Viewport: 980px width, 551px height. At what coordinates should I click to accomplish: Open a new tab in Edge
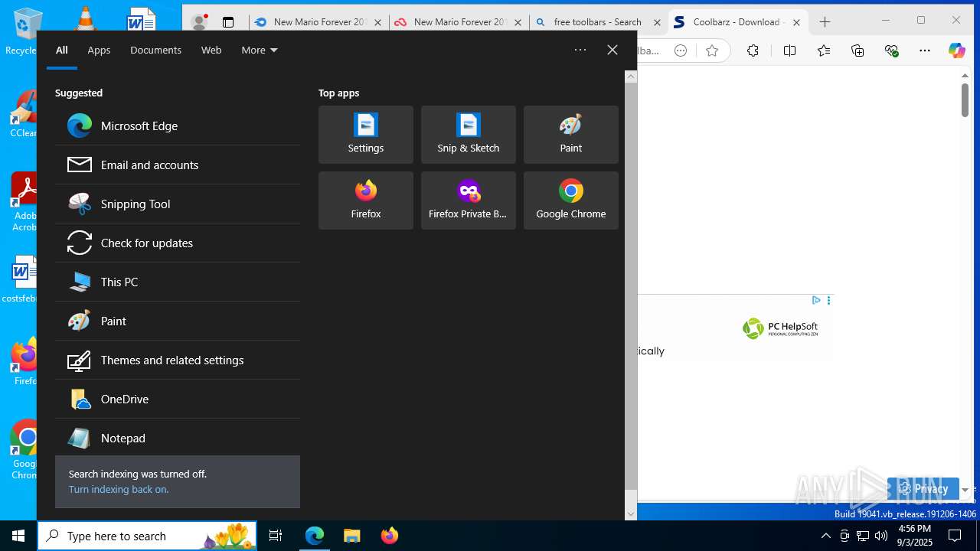[x=825, y=22]
